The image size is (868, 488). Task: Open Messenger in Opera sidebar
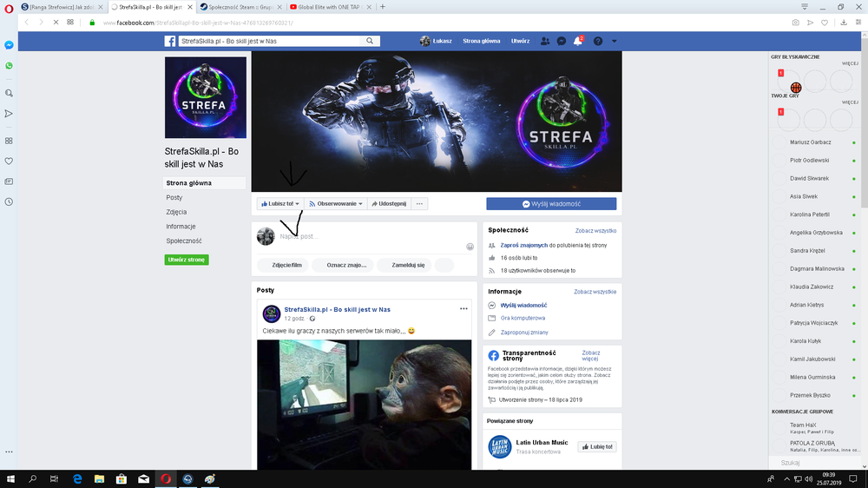pos(9,45)
